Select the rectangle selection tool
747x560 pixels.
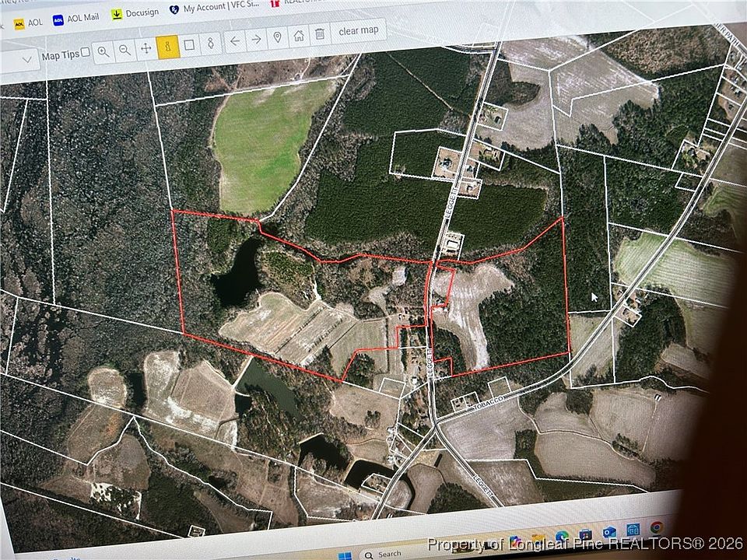(189, 45)
